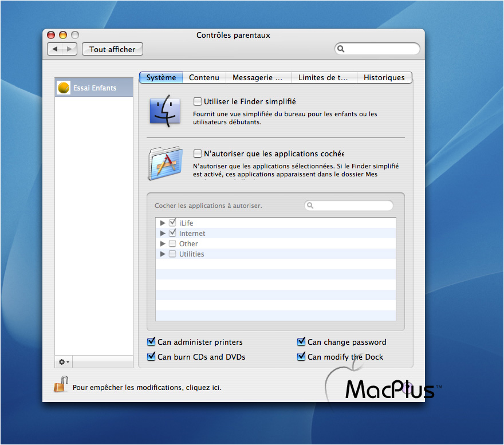Image resolution: width=504 pixels, height=445 pixels.
Task: Toggle N'autoriser que les applications cochées
Action: click(x=198, y=153)
